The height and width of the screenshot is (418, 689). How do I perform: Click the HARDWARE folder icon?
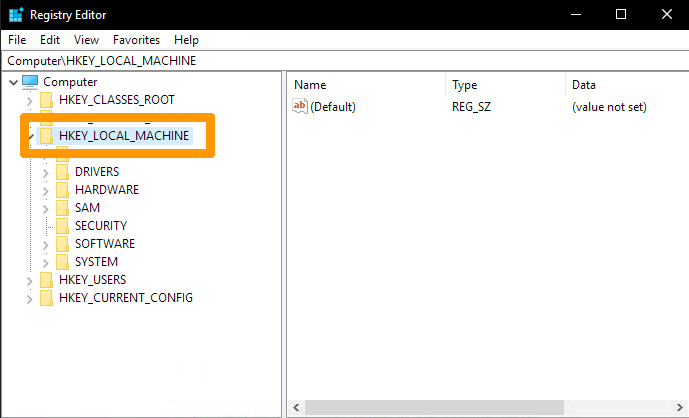coord(63,190)
